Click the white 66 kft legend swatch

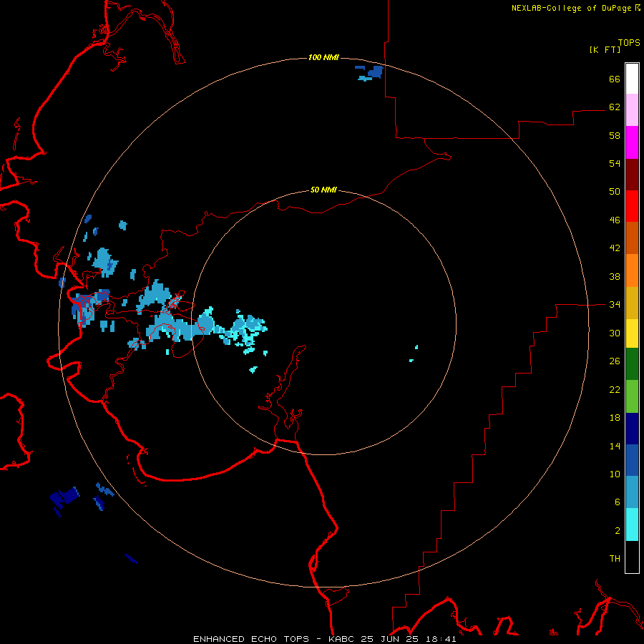point(632,79)
